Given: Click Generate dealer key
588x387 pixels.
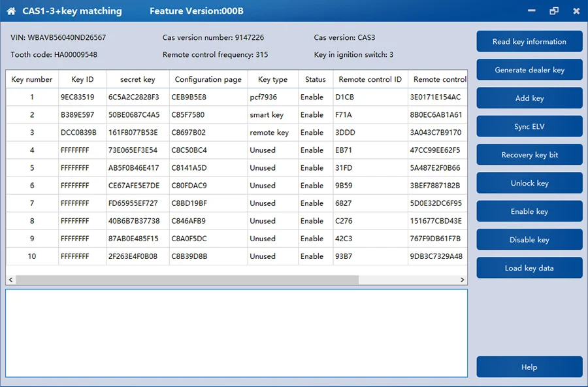Looking at the screenshot, I should (x=529, y=70).
